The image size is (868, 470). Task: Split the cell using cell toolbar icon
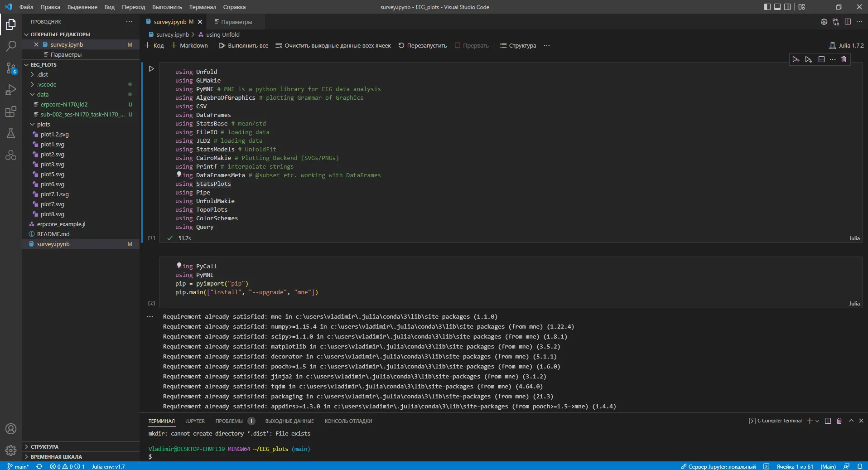click(821, 59)
